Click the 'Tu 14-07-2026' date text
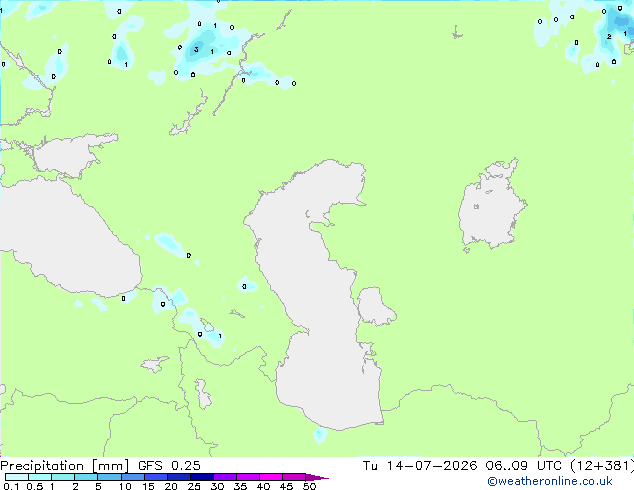 pyautogui.click(x=420, y=466)
